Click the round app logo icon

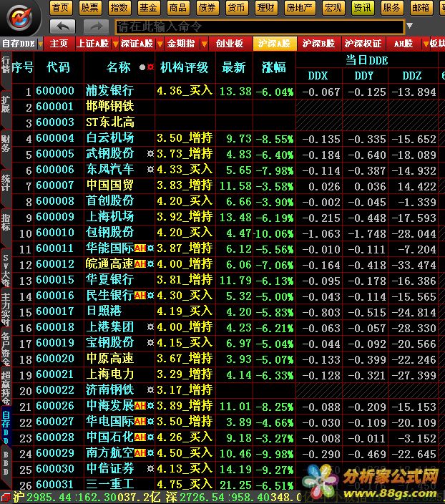pyautogui.click(x=20, y=17)
